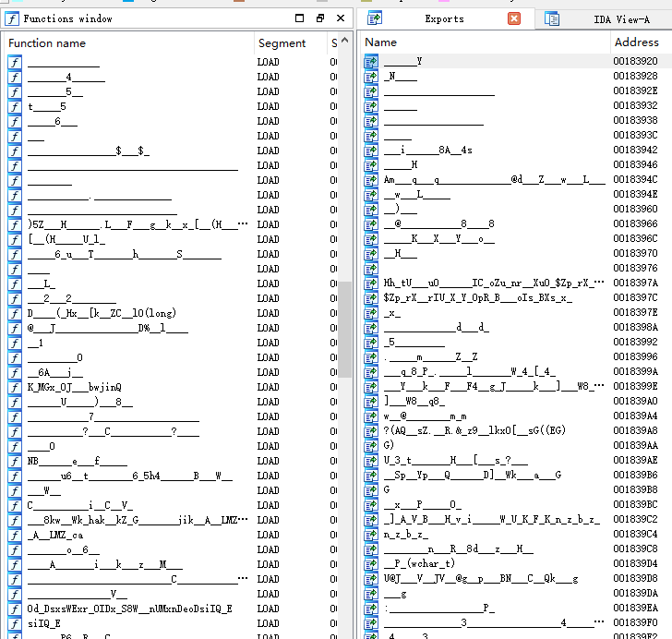The image size is (672, 639).
Task: Switch to the IDA View-A tab
Action: [x=621, y=19]
